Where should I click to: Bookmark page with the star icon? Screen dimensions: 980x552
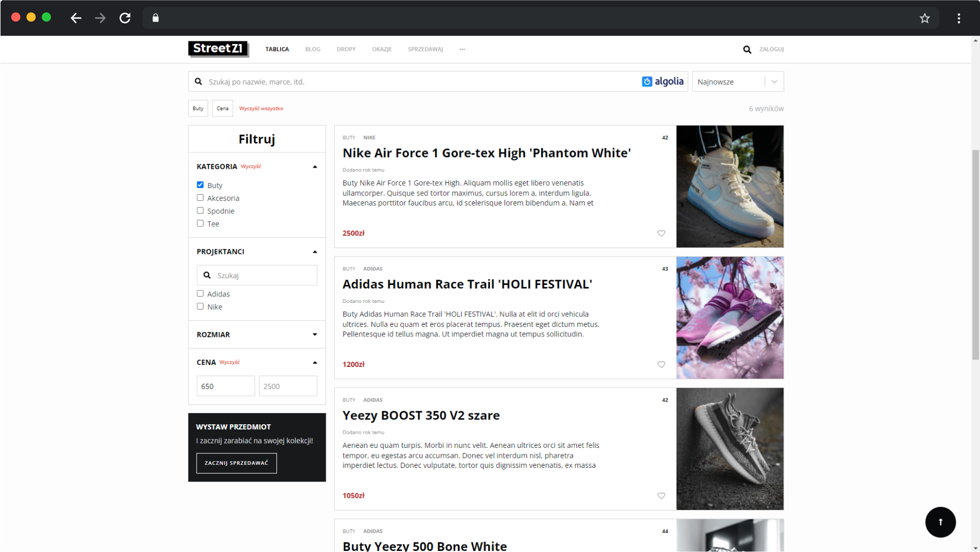point(924,18)
